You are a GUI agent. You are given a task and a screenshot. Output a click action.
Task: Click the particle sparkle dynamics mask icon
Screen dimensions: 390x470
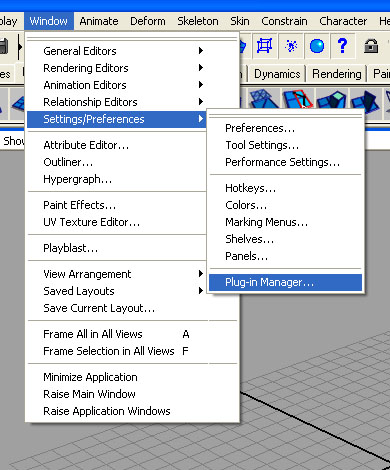[x=291, y=46]
